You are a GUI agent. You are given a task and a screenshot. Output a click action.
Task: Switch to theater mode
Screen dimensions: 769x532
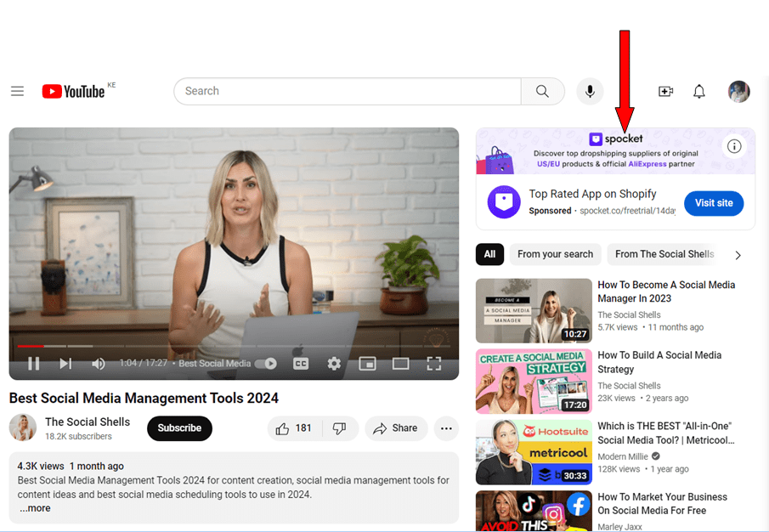pos(400,363)
